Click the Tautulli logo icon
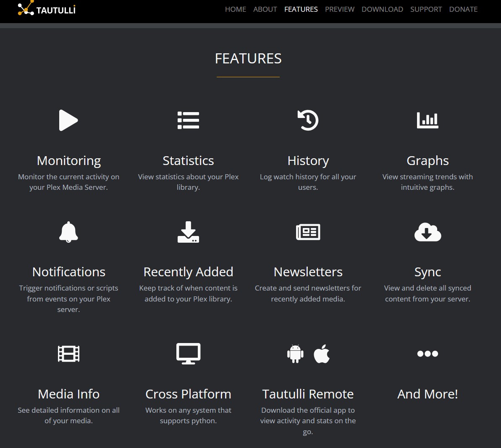The width and height of the screenshot is (501, 448). coord(26,8)
